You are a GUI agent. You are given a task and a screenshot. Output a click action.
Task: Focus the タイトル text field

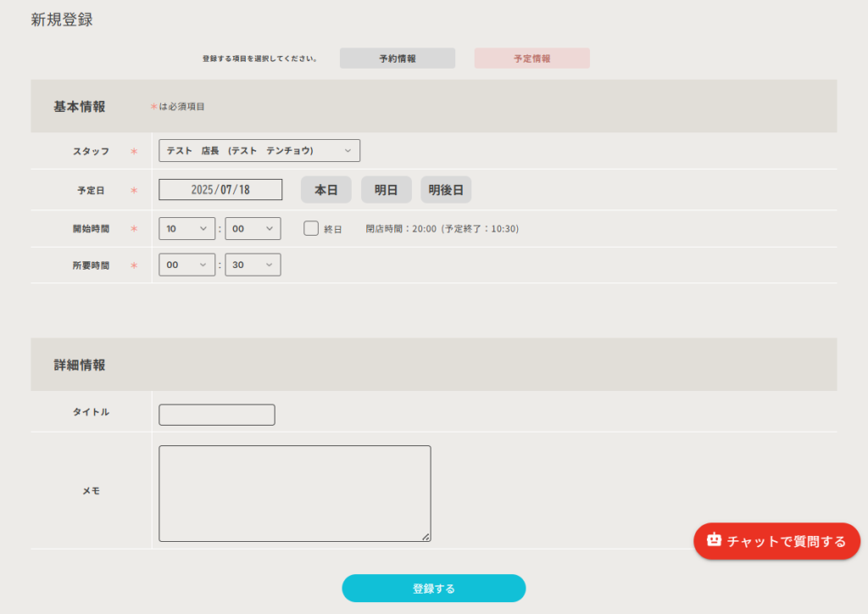[217, 415]
